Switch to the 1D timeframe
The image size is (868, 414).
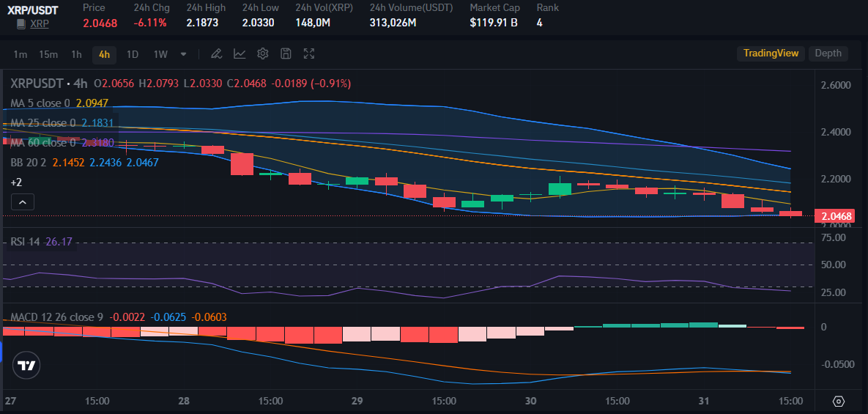[133, 53]
